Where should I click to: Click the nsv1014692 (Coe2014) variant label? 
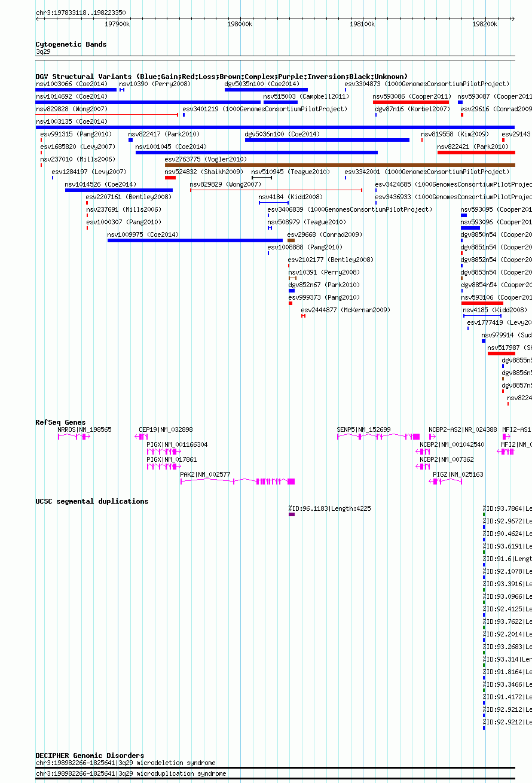[72, 96]
